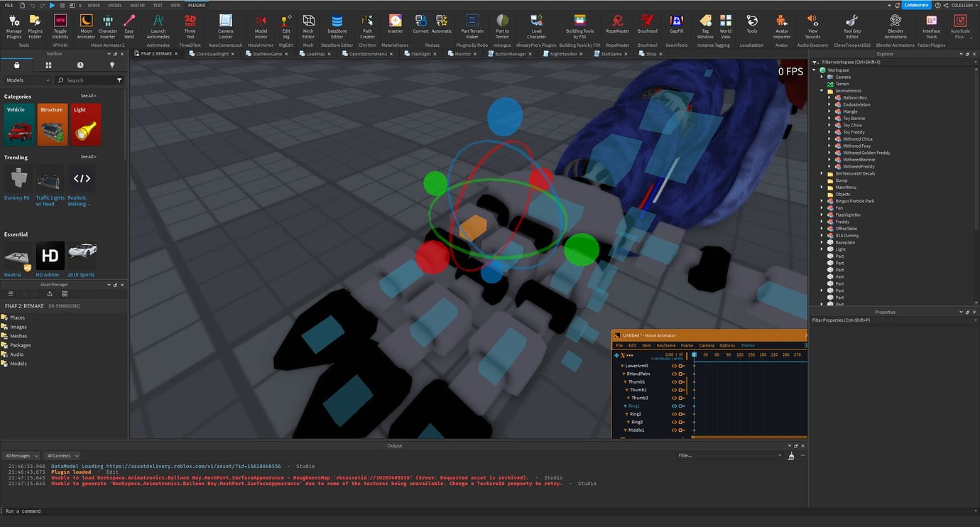
Task: Open View Sounds audio discovery
Action: tap(813, 26)
